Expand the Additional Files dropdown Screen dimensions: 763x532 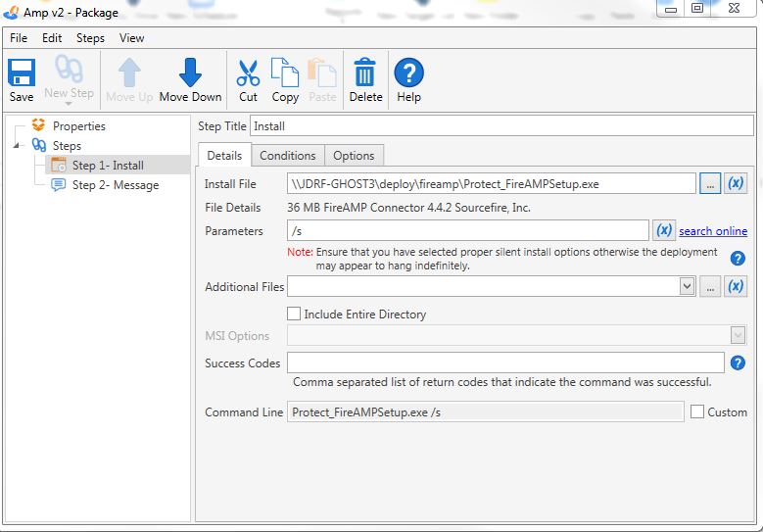687,286
